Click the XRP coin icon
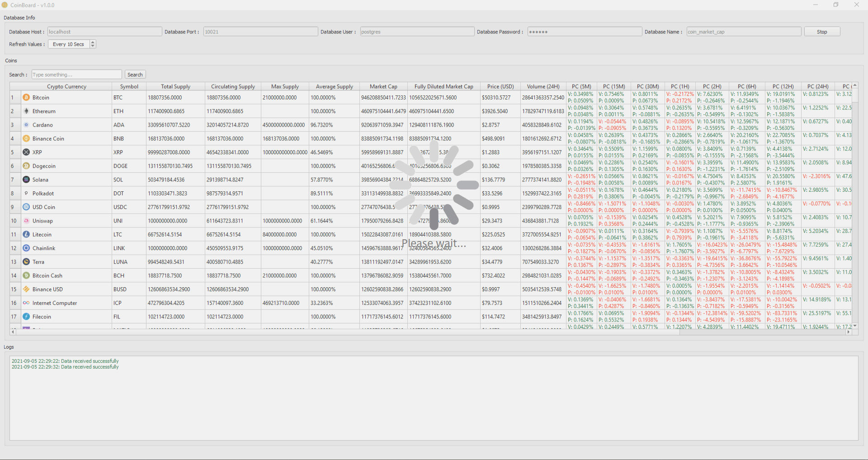 point(26,152)
